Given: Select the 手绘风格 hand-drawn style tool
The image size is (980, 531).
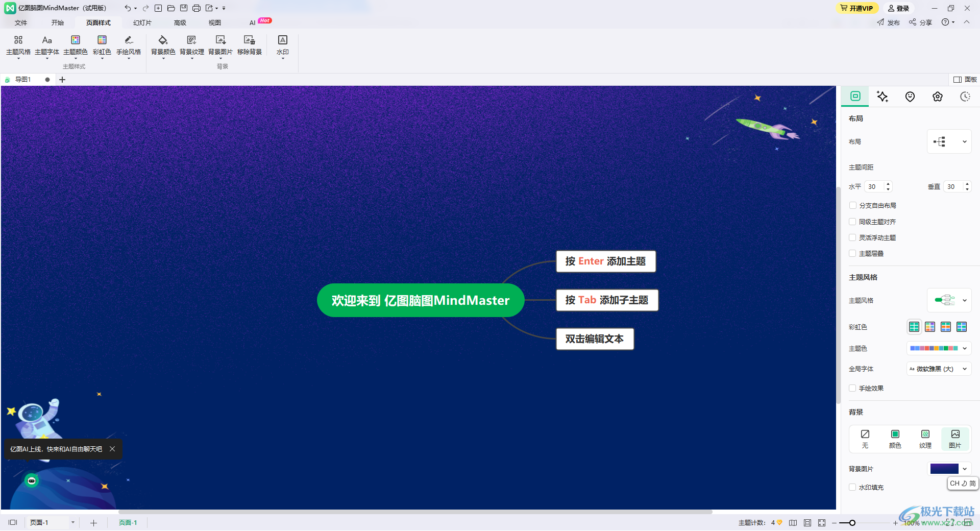Looking at the screenshot, I should [x=129, y=45].
